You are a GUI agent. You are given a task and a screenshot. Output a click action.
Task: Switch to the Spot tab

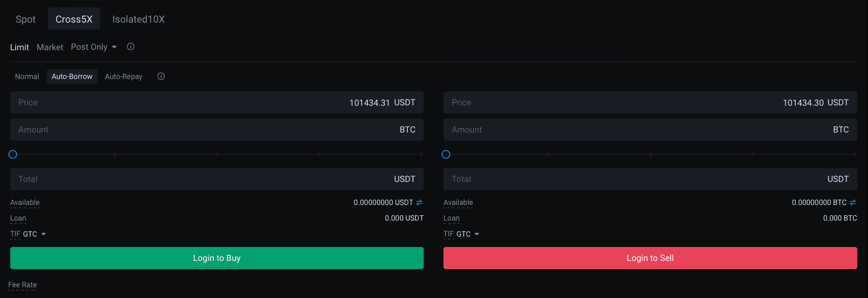click(x=25, y=19)
